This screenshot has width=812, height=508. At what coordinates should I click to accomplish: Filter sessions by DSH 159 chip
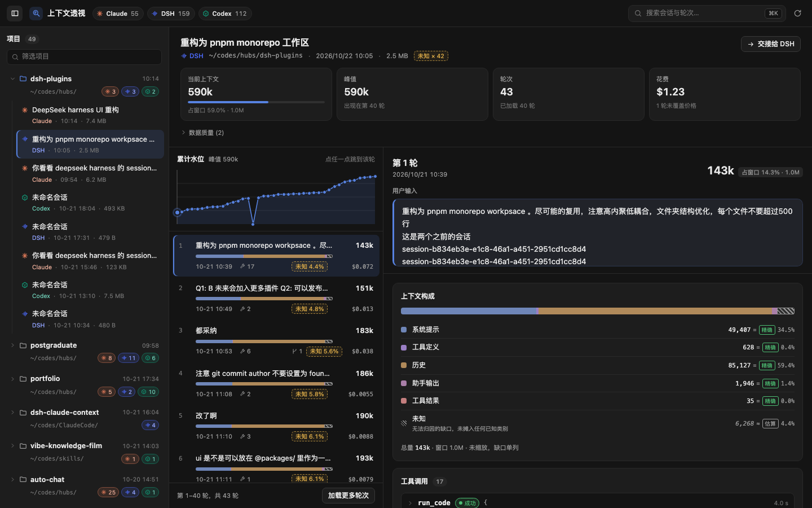click(x=171, y=14)
